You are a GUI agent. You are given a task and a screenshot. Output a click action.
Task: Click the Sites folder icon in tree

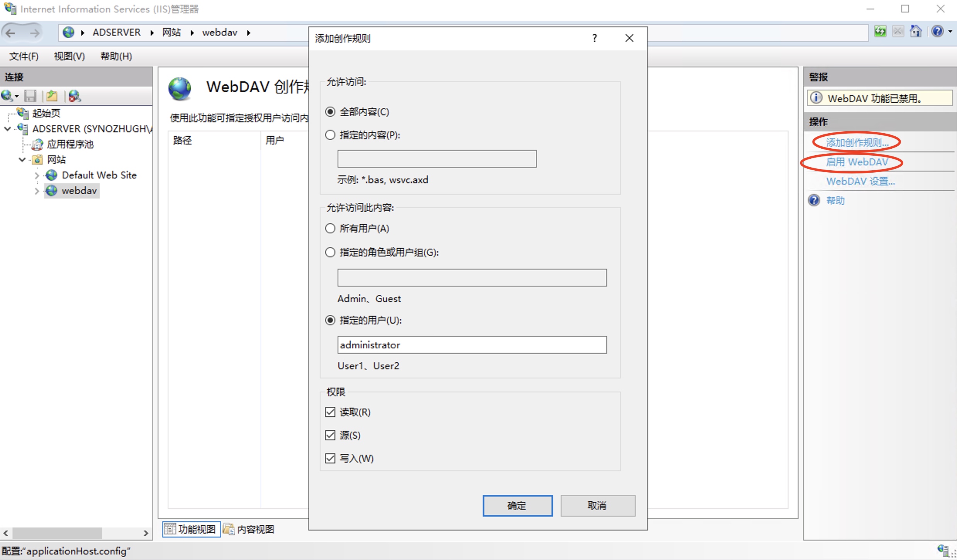(x=37, y=160)
